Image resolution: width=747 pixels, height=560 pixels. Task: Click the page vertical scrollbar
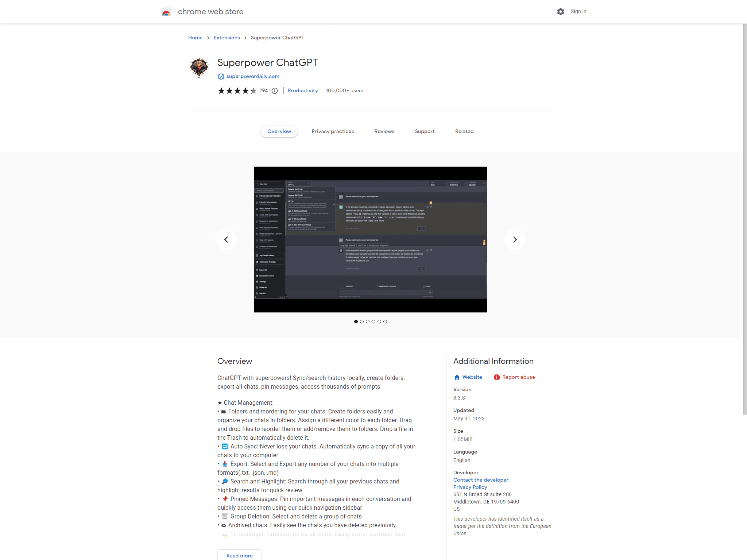point(745,219)
